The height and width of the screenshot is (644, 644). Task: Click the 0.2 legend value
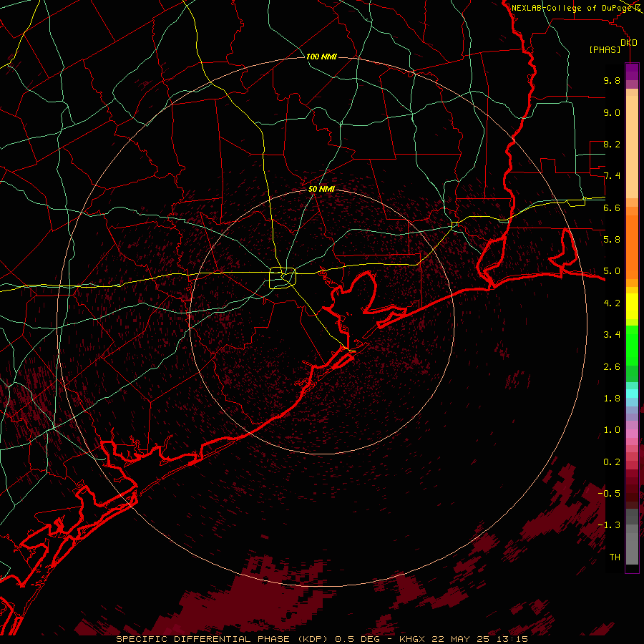[x=612, y=462]
